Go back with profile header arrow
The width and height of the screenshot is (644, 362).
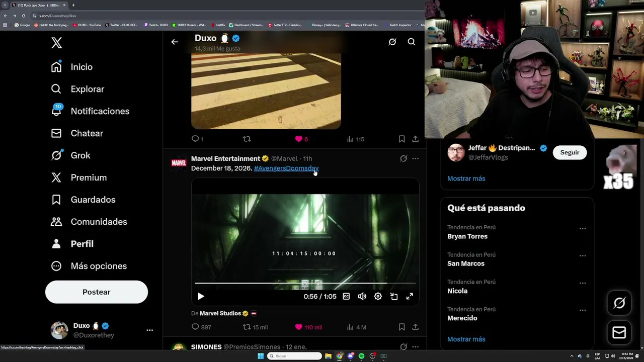click(175, 42)
